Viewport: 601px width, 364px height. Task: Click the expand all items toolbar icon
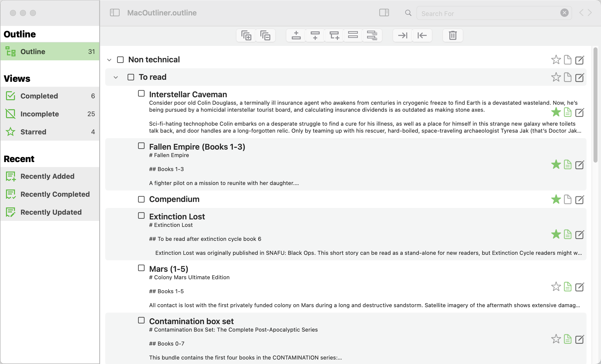click(x=246, y=35)
